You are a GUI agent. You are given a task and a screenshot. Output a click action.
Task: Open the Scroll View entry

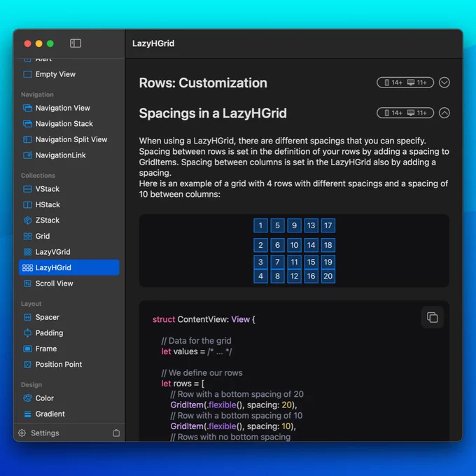coord(69,283)
